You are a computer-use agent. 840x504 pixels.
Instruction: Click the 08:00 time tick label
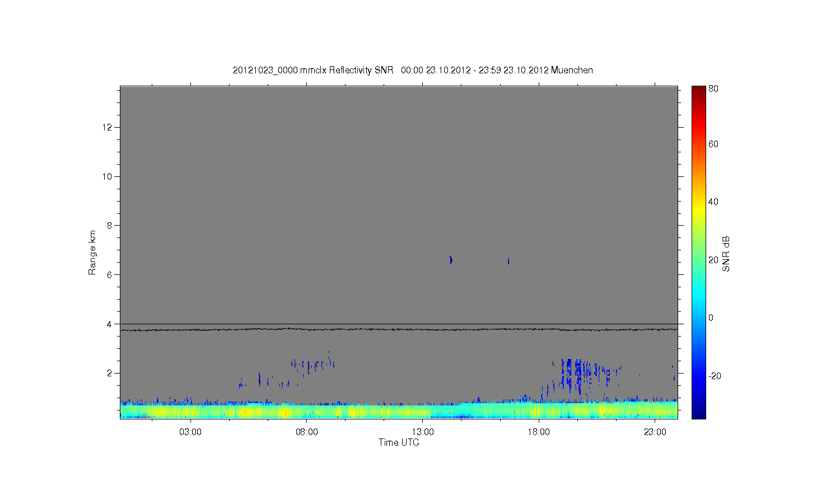tap(307, 432)
